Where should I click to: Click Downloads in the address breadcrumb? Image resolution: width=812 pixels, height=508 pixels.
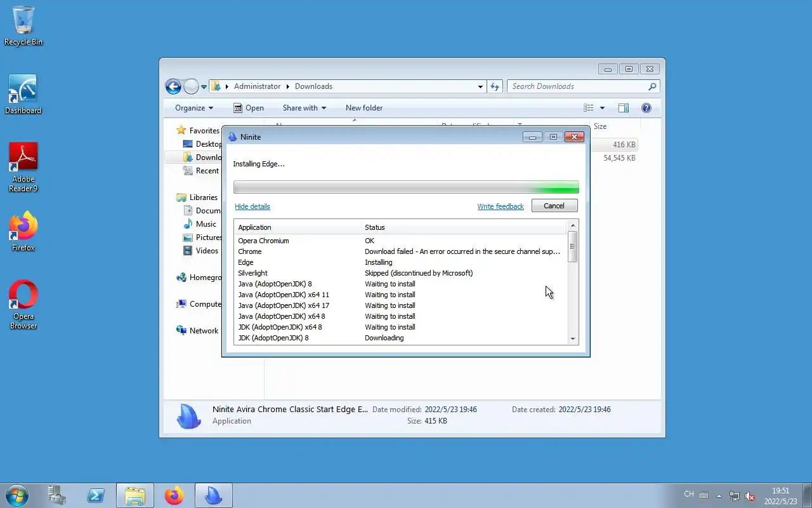(x=313, y=86)
